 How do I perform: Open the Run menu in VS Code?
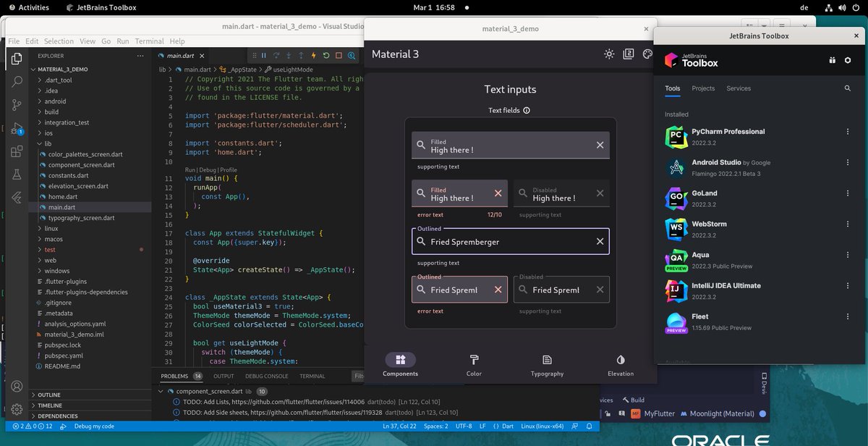click(x=123, y=41)
